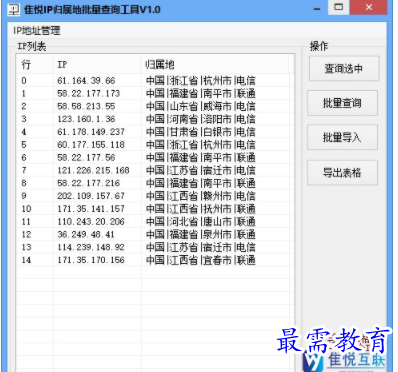
Task: Click location 中国|河北省|唐山市|联通
Action: pos(201,222)
